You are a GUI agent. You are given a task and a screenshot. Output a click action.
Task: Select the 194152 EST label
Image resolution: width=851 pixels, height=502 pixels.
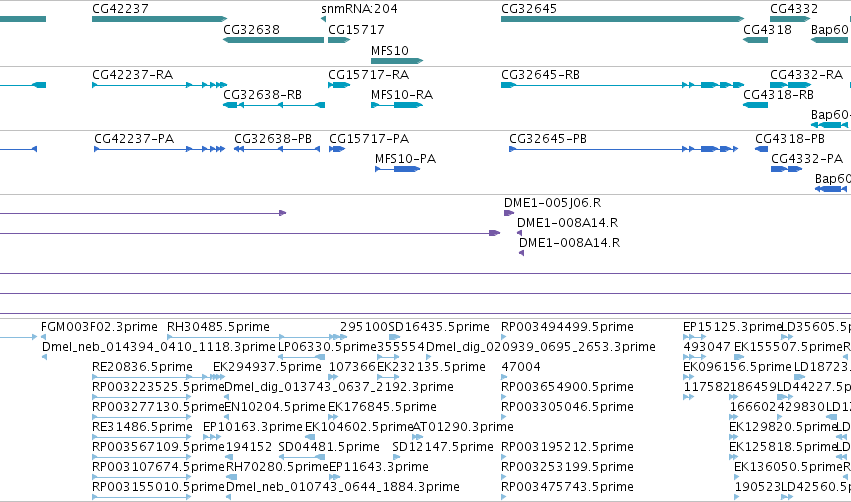(x=249, y=447)
